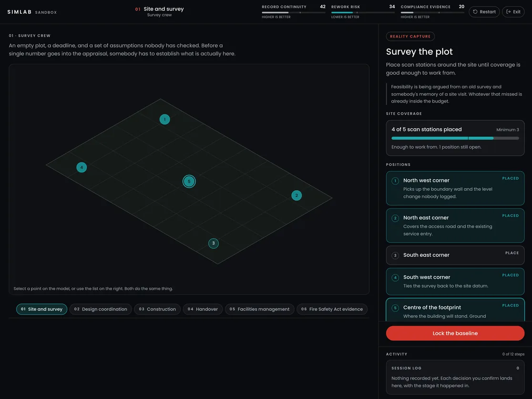Switch to 06 Fire Safety Act evidence stage

point(332,309)
